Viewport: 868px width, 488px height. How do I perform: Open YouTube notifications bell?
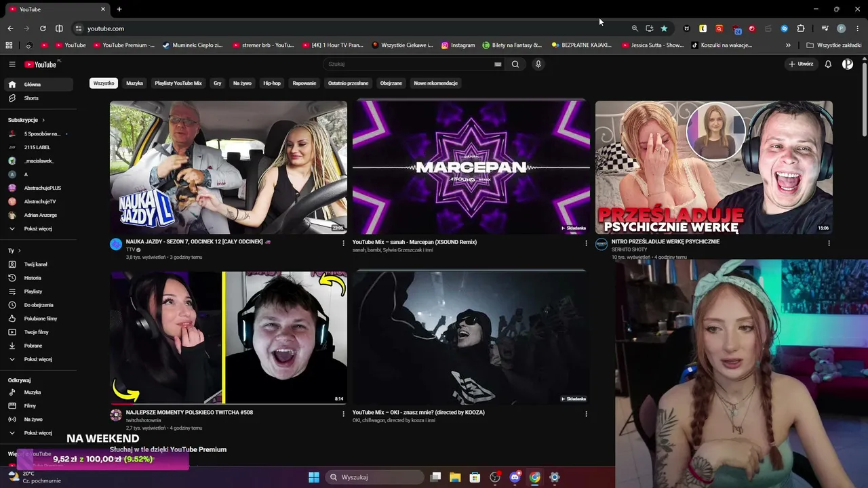[x=828, y=64]
